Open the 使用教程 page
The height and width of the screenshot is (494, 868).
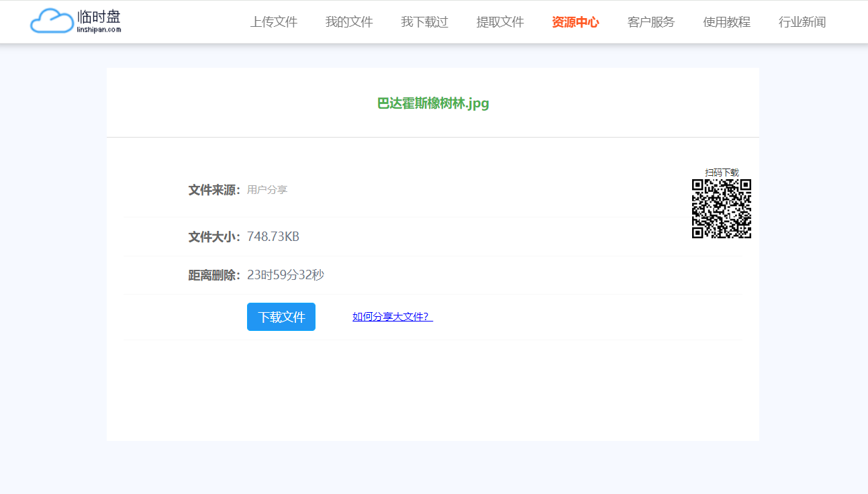(726, 22)
